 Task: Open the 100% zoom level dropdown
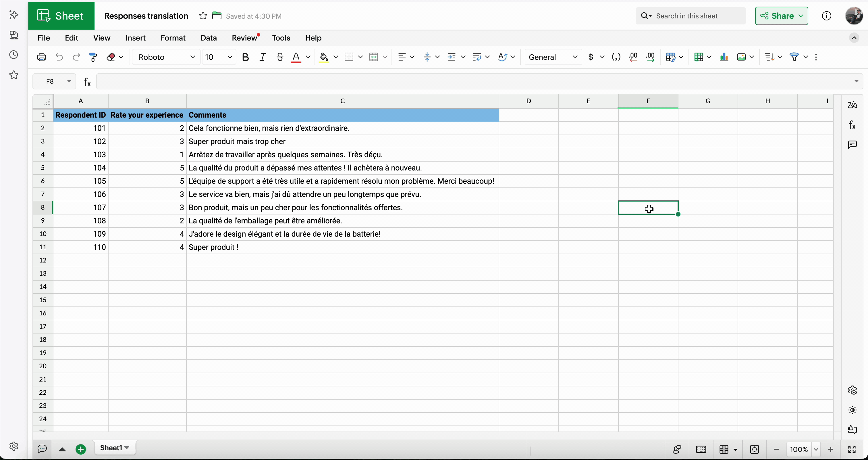pyautogui.click(x=816, y=449)
